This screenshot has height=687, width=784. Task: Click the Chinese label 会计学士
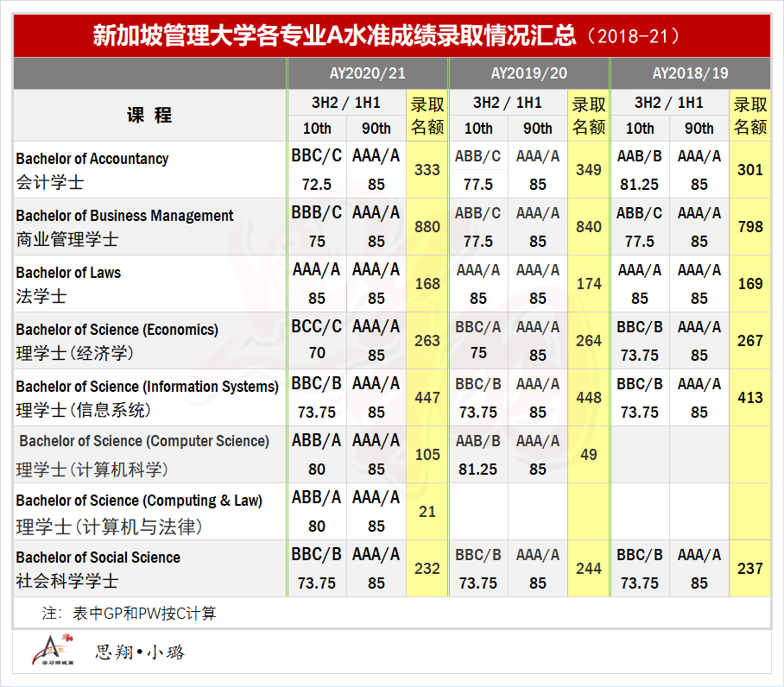50,182
